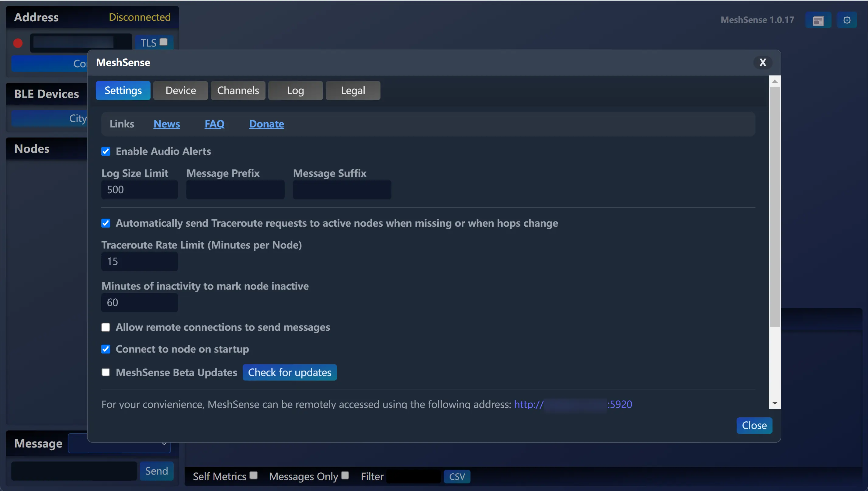The width and height of the screenshot is (868, 491).
Task: Uncheck Connect to node on startup
Action: click(106, 349)
